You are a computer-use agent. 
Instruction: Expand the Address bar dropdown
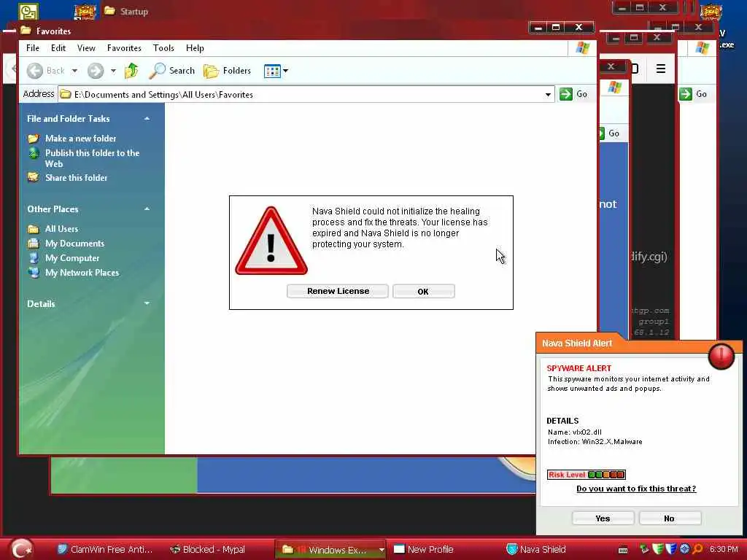click(548, 94)
